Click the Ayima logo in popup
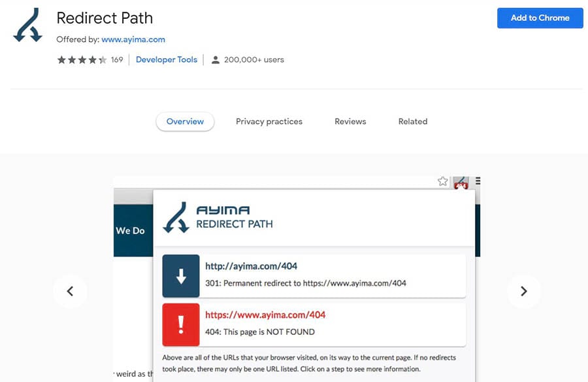 (177, 218)
